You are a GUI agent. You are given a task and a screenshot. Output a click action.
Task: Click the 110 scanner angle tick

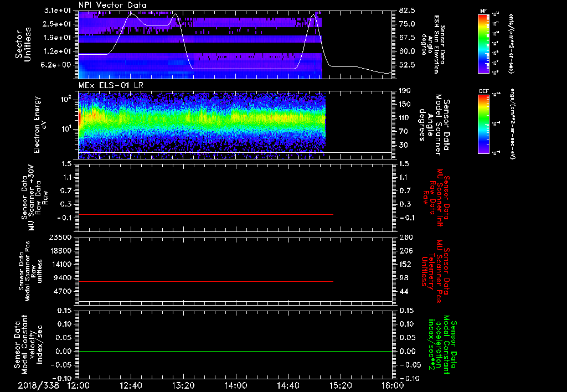pos(405,118)
